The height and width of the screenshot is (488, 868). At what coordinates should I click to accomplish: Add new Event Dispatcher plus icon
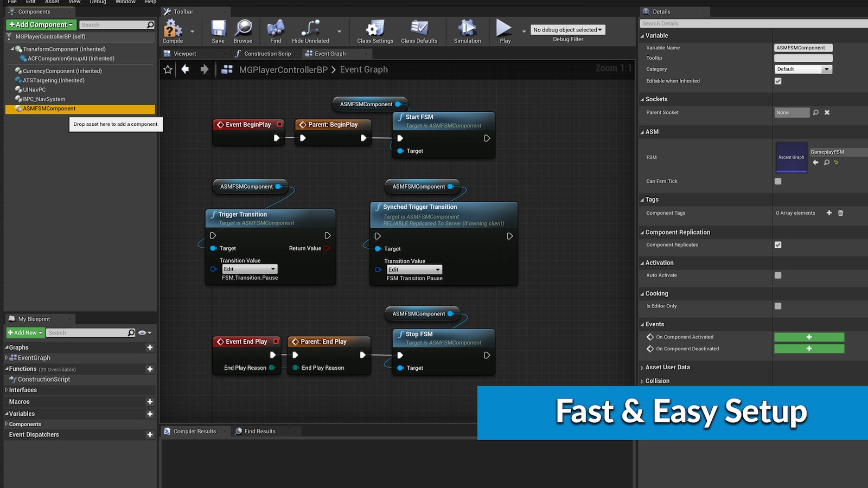[x=150, y=434]
